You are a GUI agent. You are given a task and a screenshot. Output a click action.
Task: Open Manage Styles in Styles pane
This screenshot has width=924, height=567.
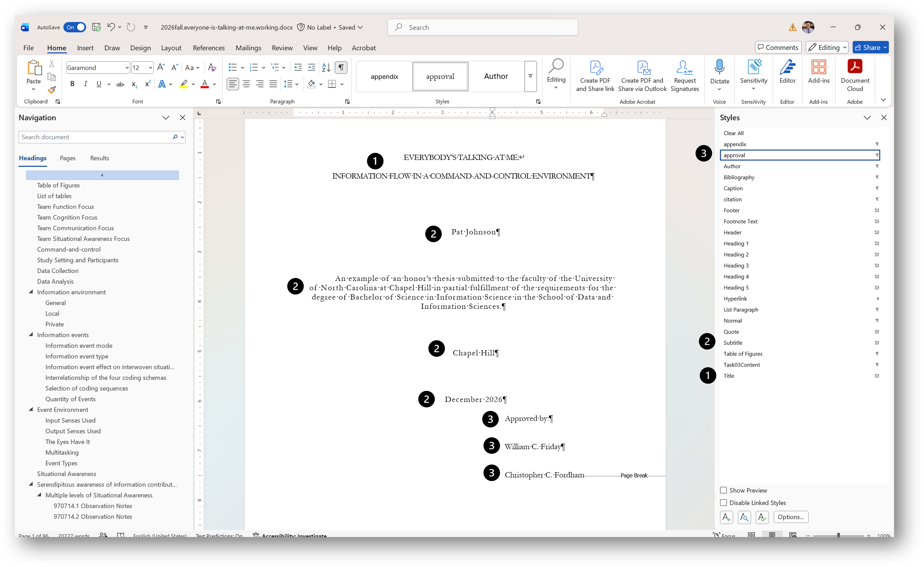click(762, 517)
